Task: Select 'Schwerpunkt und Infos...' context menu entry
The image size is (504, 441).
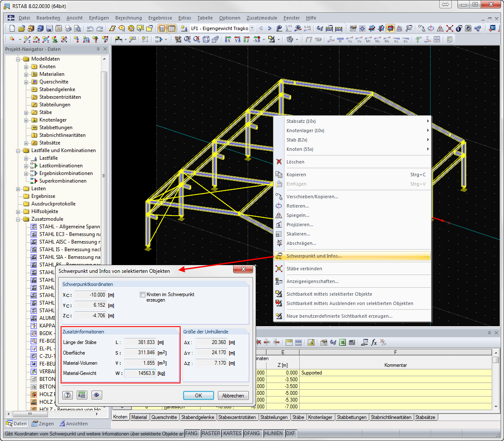Action: click(x=352, y=256)
